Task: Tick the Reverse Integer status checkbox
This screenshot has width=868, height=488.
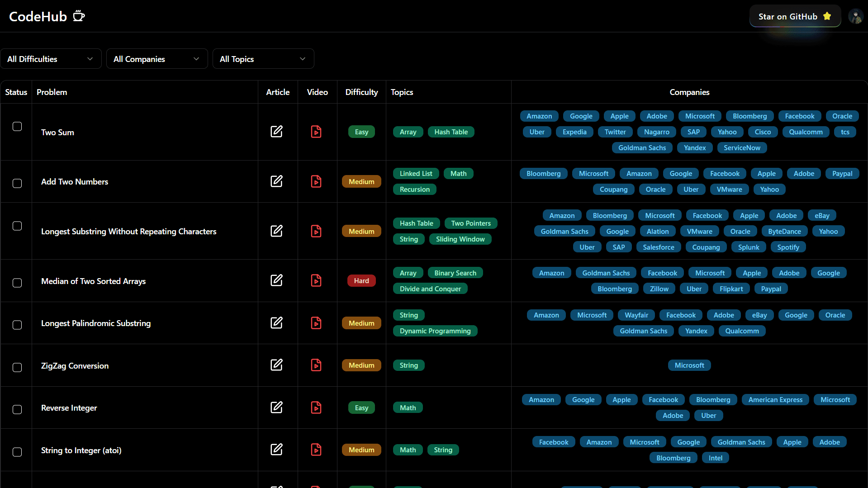Action: pyautogui.click(x=17, y=409)
